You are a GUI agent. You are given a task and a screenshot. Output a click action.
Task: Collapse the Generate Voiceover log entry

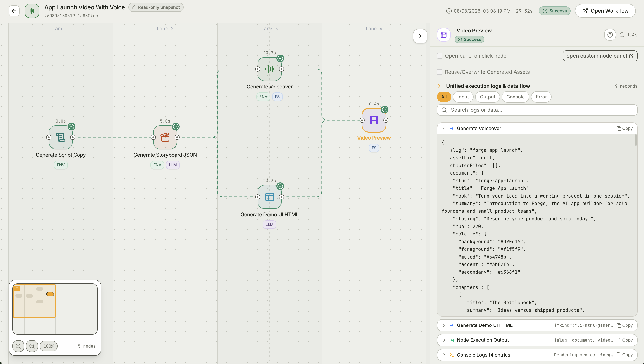click(x=444, y=129)
